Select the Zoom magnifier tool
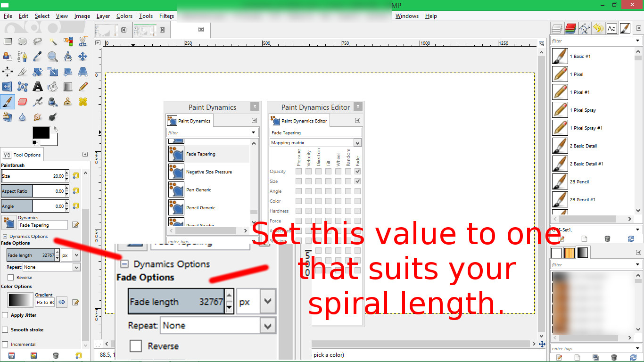Viewport: 644px width, 362px height. tap(53, 57)
